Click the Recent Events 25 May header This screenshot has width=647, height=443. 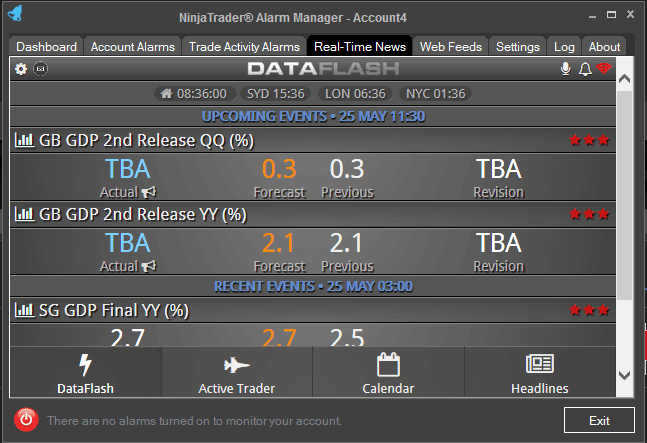point(313,286)
